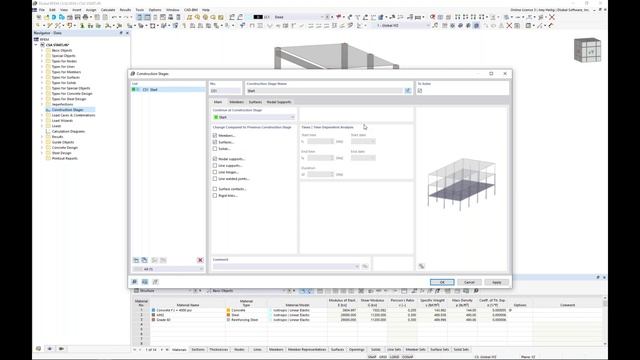Click the undo arrow in main toolbar
Image resolution: width=640 pixels, height=360 pixels.
click(x=114, y=17)
